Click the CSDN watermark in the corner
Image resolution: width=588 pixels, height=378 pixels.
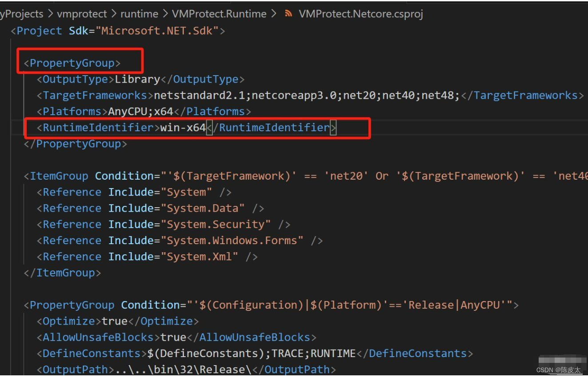(x=557, y=370)
